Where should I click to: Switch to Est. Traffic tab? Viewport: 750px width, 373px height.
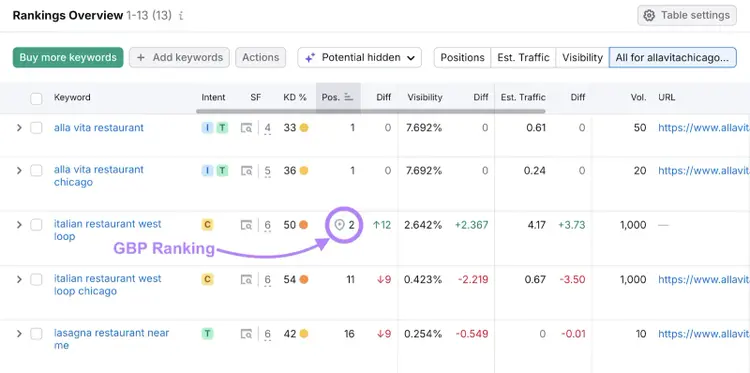click(x=523, y=57)
